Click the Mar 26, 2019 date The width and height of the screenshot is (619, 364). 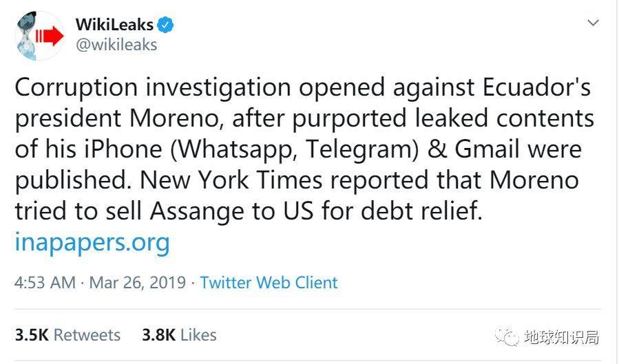(138, 283)
